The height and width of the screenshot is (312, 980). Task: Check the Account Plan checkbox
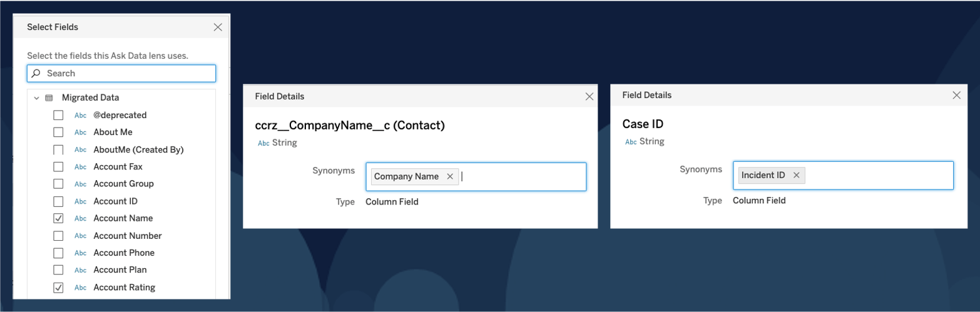coord(58,270)
